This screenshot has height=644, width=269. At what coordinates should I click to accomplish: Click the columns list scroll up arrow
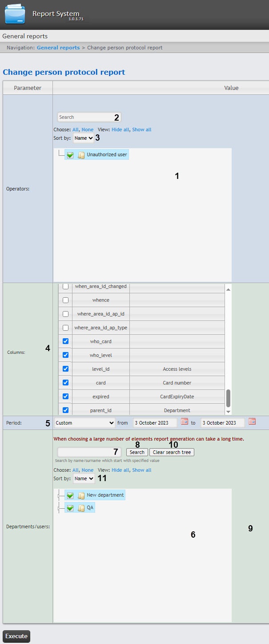coord(229,289)
